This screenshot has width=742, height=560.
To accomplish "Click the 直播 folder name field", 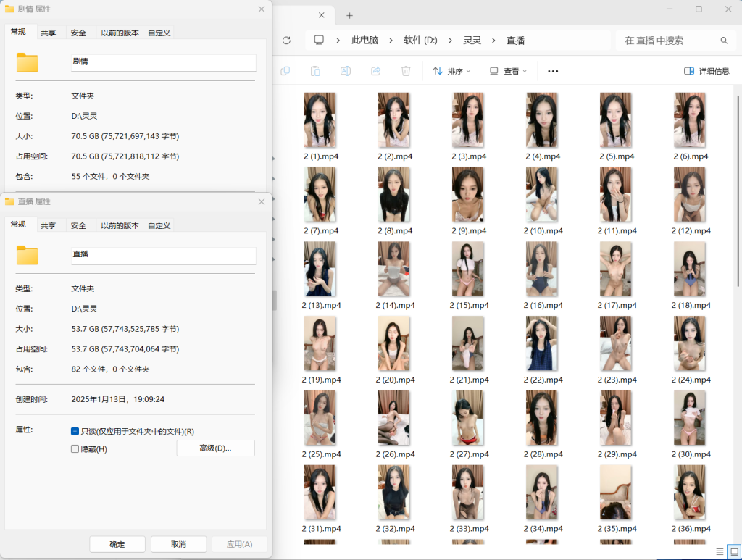I will point(164,256).
